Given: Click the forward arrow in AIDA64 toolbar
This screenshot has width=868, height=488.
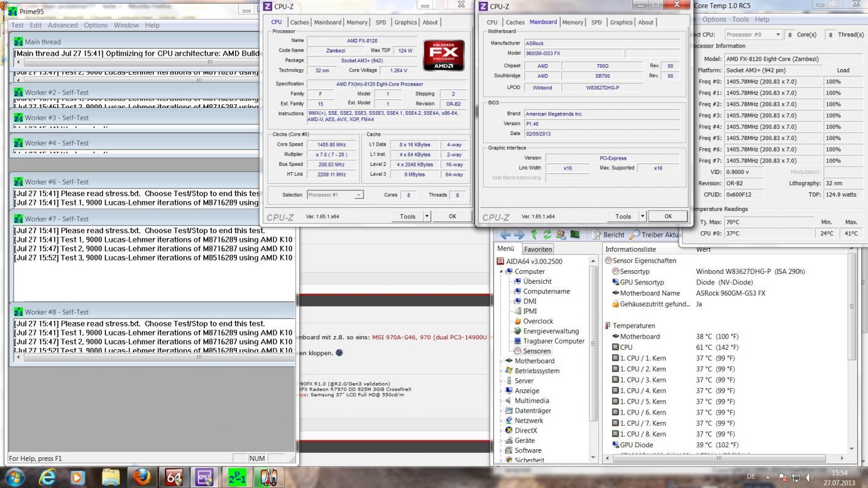Looking at the screenshot, I should 518,235.
